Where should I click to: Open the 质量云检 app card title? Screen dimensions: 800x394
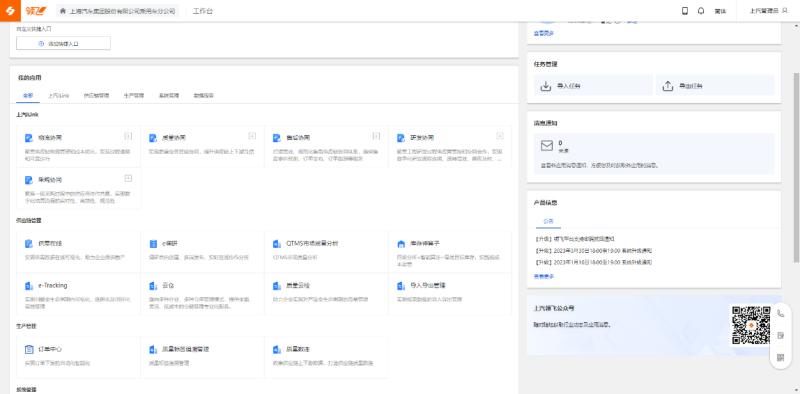(297, 285)
